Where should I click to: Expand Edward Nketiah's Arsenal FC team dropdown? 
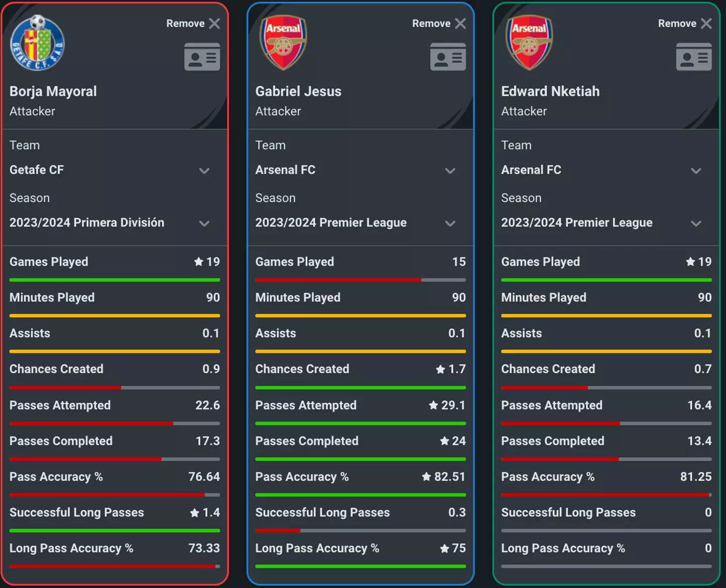click(696, 171)
